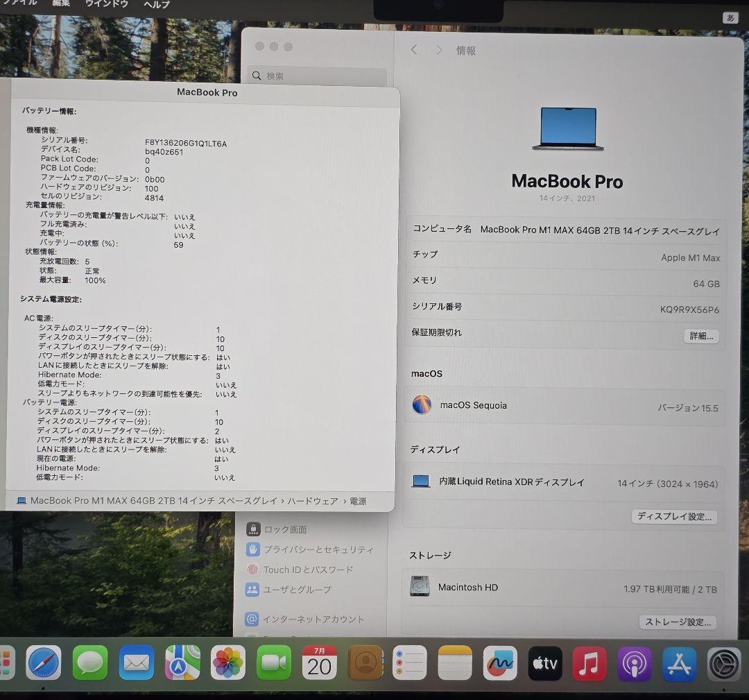Open Maps in the Dock
749x700 pixels.
pyautogui.click(x=182, y=663)
